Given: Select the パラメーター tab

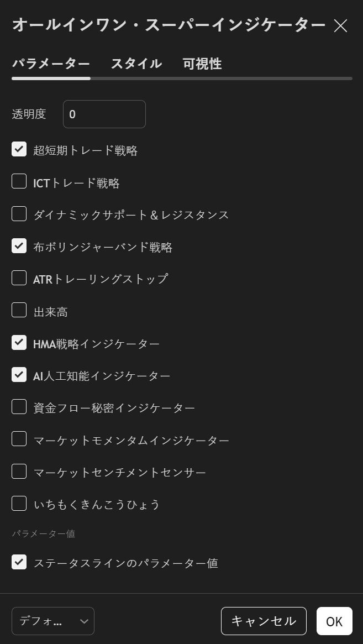Looking at the screenshot, I should point(51,64).
